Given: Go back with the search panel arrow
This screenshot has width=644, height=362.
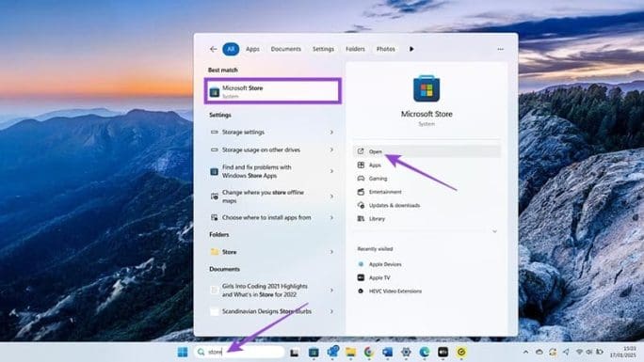Looking at the screenshot, I should point(213,49).
